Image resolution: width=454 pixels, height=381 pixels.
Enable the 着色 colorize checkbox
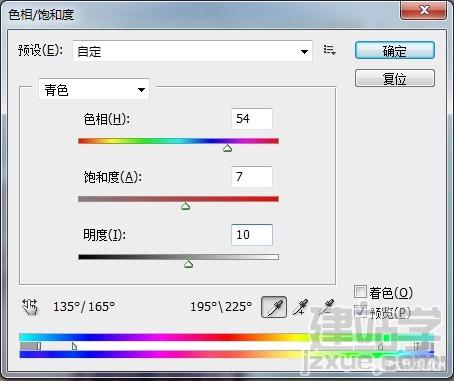click(x=360, y=292)
